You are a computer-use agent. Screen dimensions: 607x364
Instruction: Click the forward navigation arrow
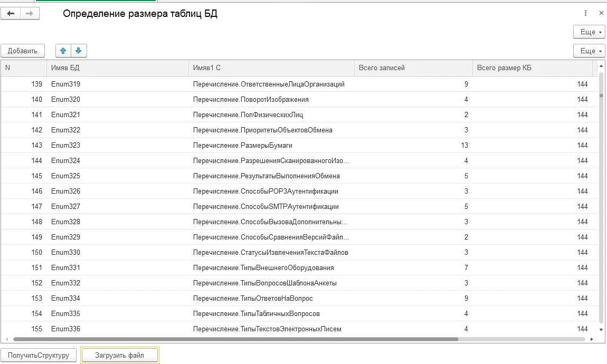(x=30, y=14)
